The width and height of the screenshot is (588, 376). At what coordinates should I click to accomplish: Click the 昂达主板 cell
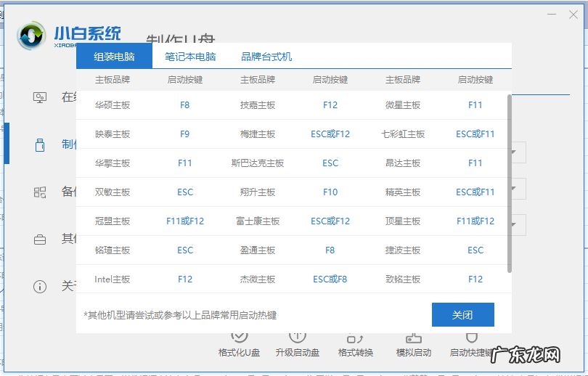pos(403,163)
